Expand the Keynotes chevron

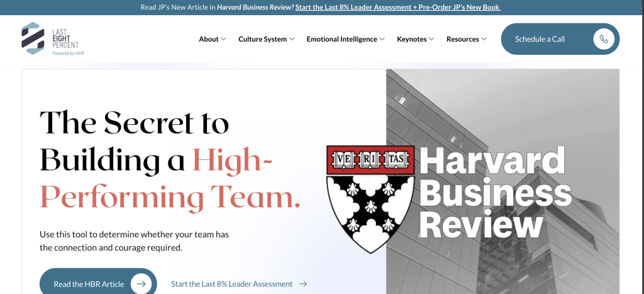[432, 39]
